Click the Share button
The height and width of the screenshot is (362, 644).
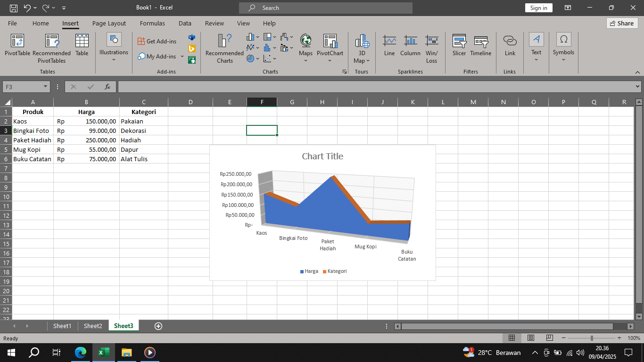622,23
